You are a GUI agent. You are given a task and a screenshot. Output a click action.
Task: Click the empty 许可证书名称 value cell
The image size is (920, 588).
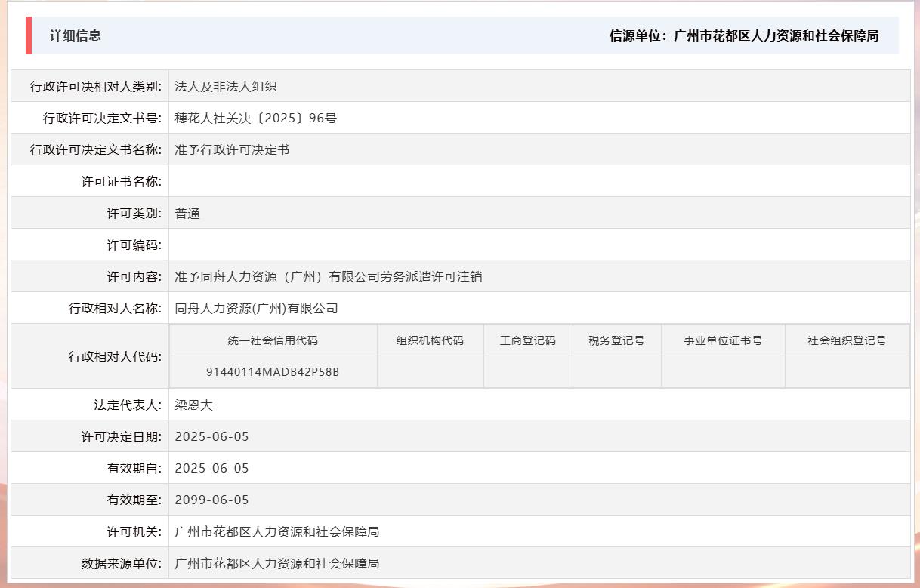tap(378, 180)
